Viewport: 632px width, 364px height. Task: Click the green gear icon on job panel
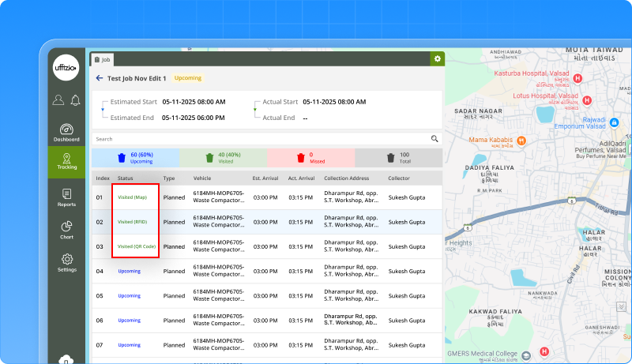pos(437,59)
